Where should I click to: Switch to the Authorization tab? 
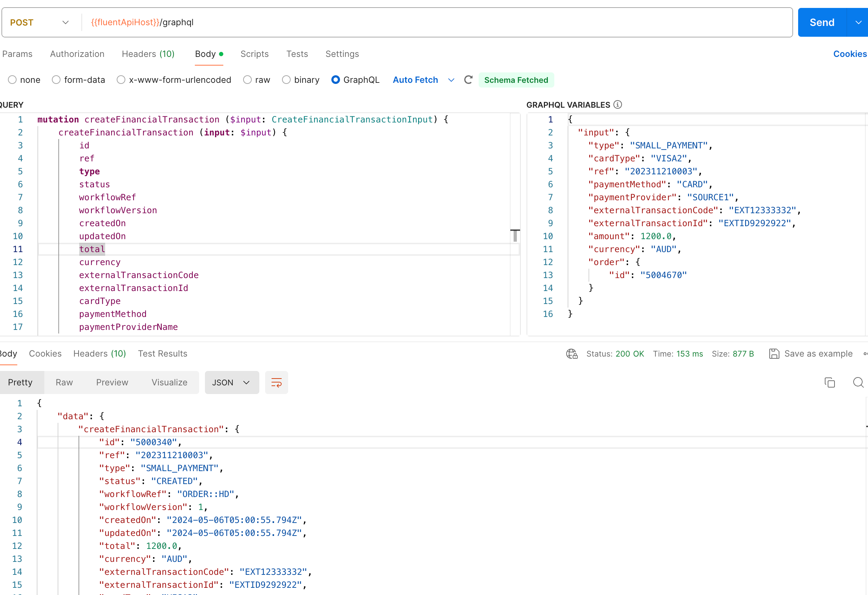point(77,54)
